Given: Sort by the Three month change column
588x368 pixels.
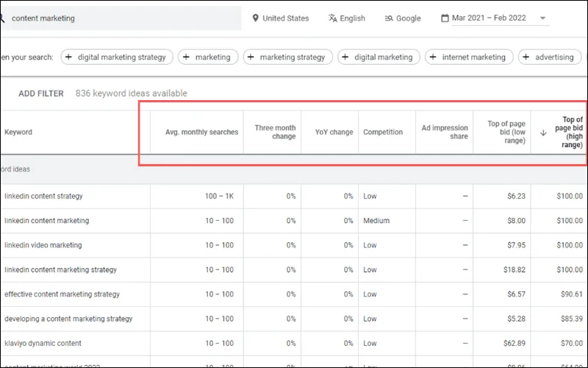Looking at the screenshot, I should coord(275,132).
